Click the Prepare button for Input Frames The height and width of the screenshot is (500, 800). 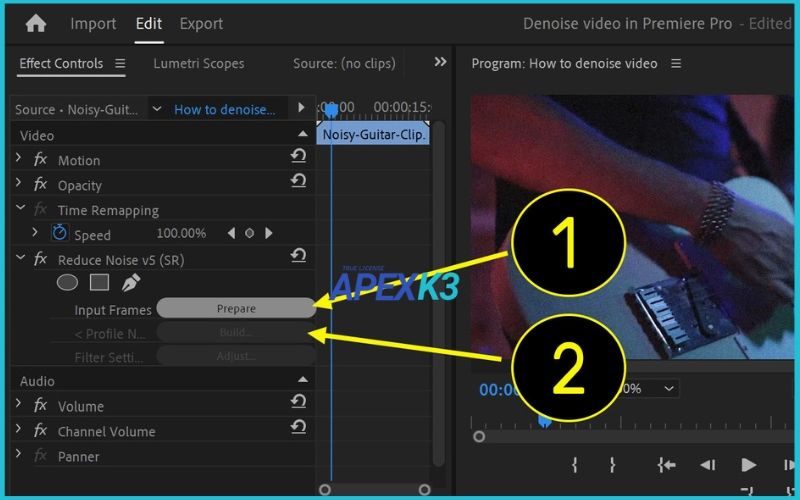236,308
